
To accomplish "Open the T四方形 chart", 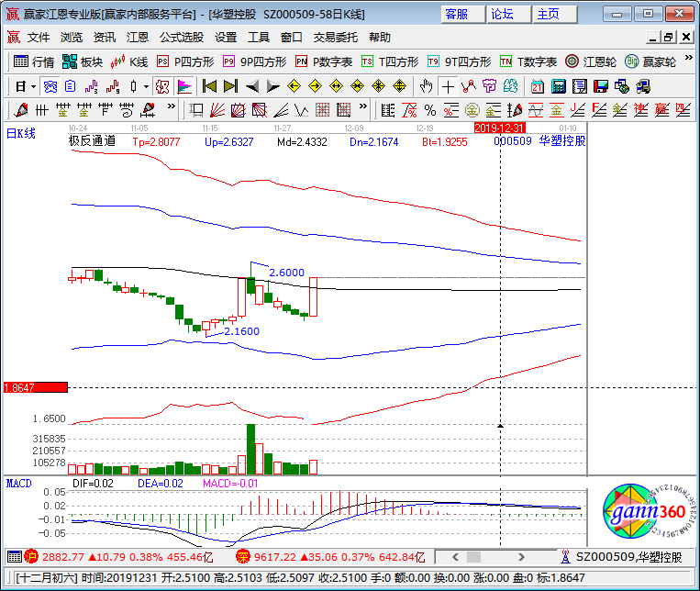I will click(390, 61).
